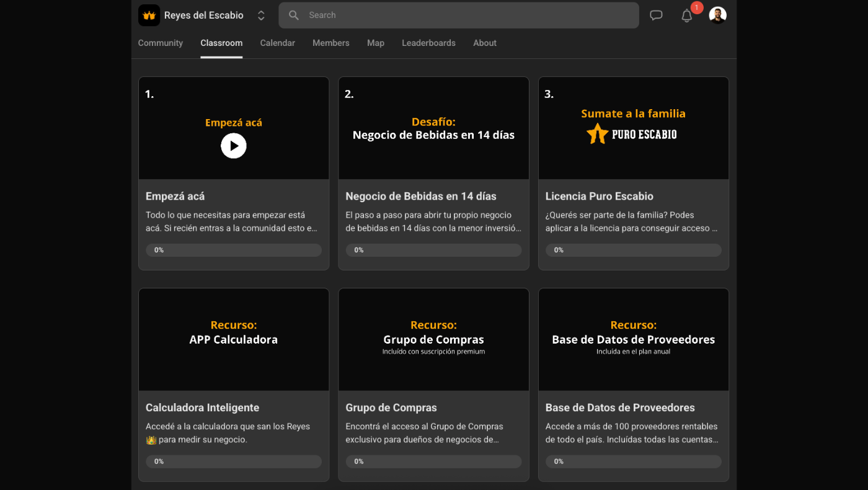
Task: Open the user profile avatar
Action: tap(717, 16)
